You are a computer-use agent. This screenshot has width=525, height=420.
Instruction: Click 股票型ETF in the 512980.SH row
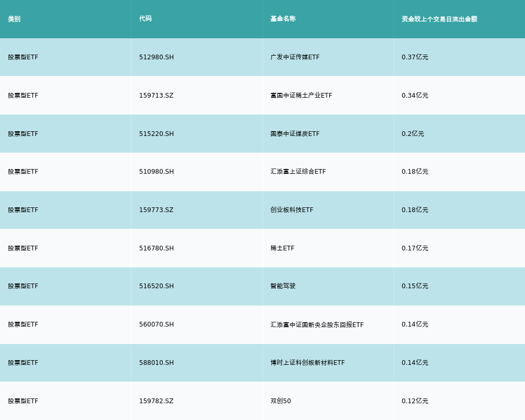tap(23, 57)
